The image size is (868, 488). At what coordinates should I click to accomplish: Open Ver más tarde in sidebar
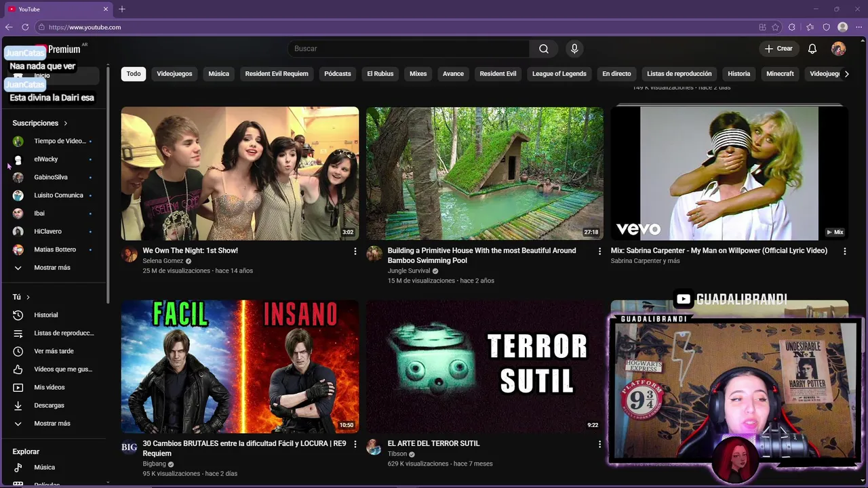54,351
